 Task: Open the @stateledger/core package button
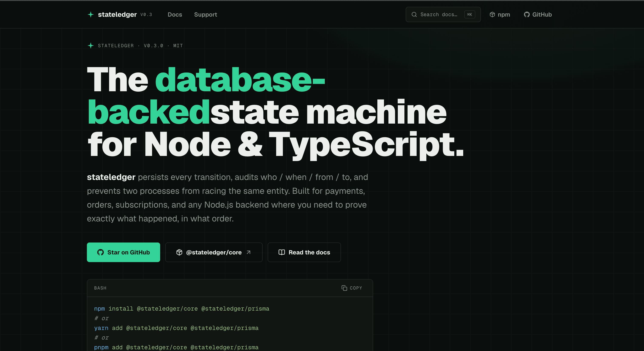click(214, 252)
